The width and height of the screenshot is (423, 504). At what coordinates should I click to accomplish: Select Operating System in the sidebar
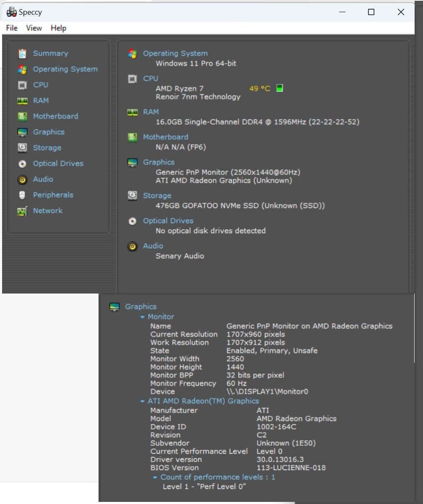[65, 69]
